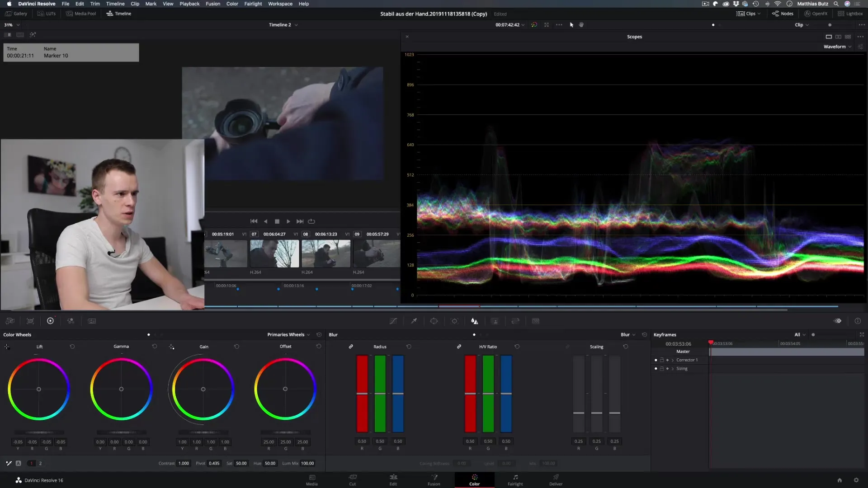The height and width of the screenshot is (488, 868).
Task: Show the Keyframes panel icon
Action: (x=838, y=321)
